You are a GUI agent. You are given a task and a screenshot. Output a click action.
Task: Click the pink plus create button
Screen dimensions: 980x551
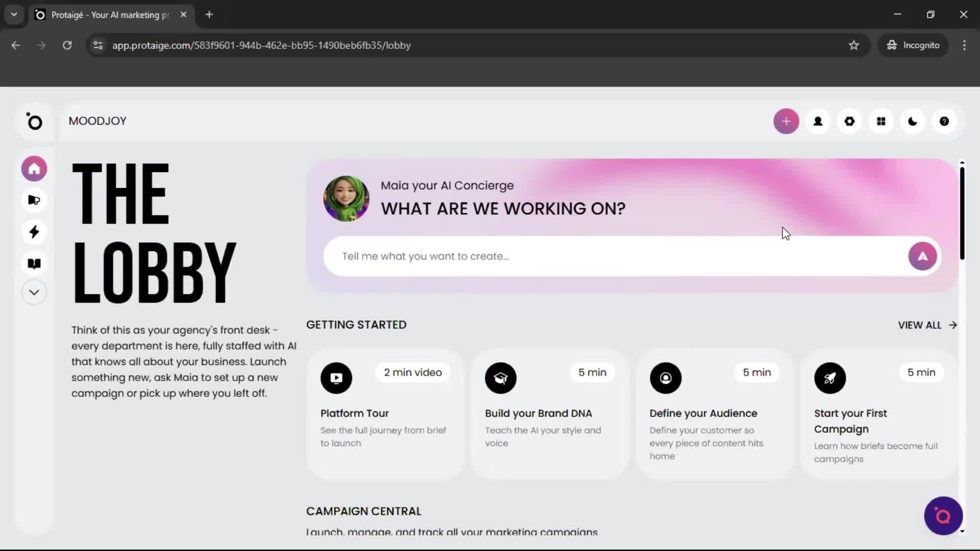point(786,121)
